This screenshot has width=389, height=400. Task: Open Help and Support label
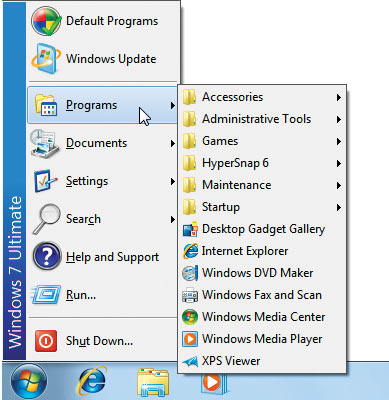point(112,257)
